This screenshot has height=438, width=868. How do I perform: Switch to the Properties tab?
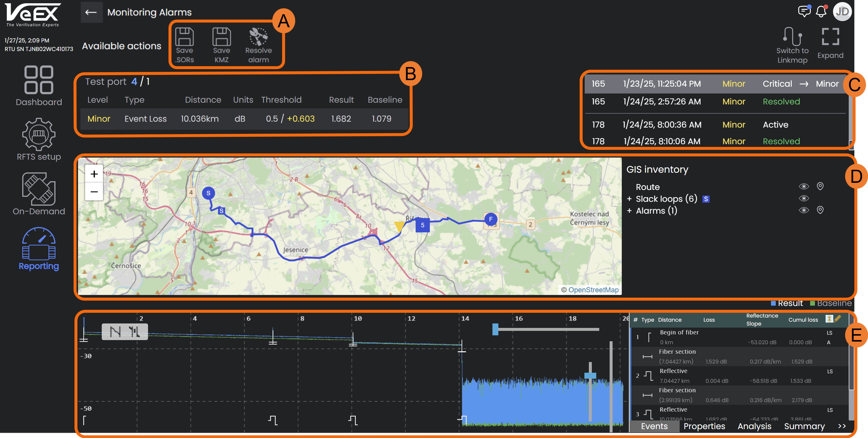tap(704, 426)
